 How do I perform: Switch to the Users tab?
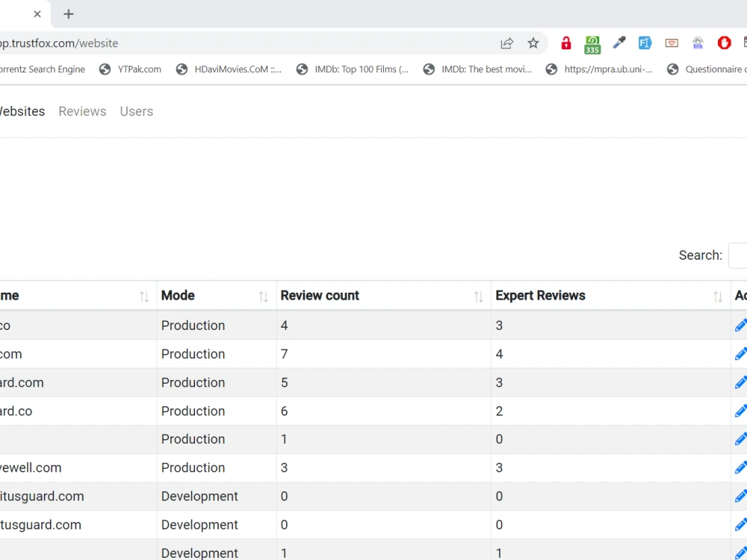pos(136,111)
